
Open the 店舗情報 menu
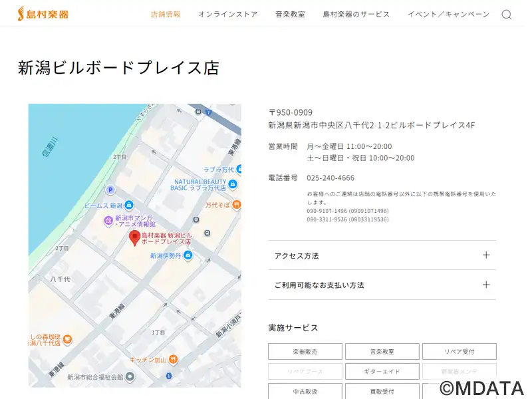166,14
